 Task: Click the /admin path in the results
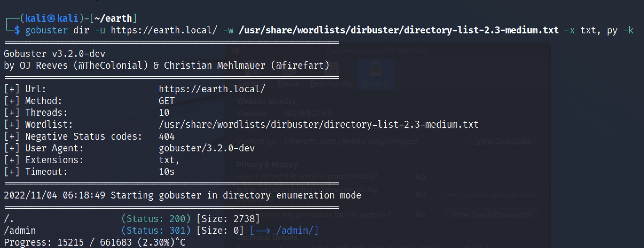point(20,230)
